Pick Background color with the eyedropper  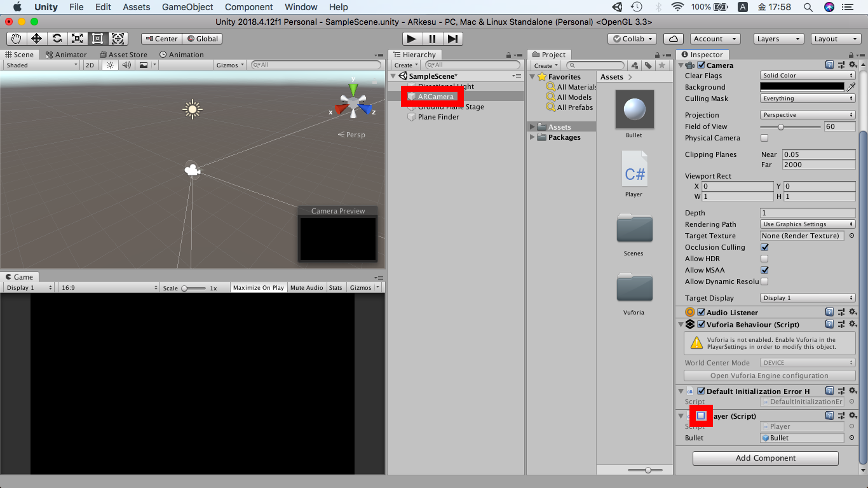tap(851, 87)
